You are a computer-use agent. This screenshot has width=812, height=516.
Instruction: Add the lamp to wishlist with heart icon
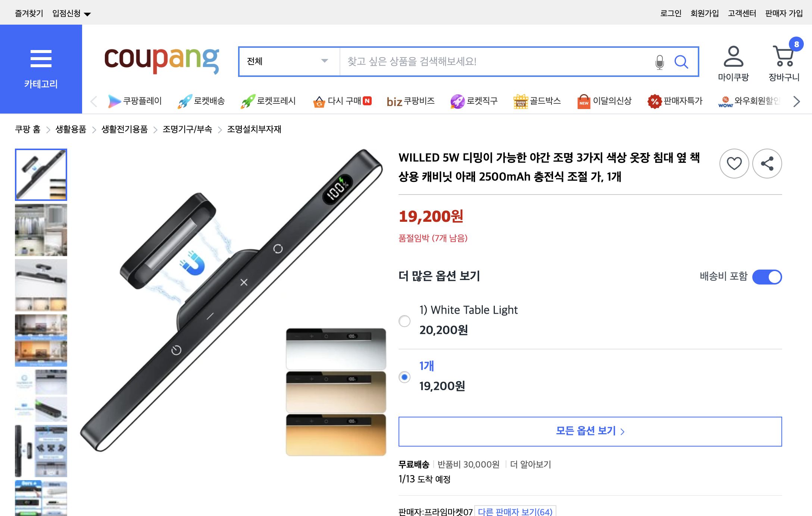(734, 164)
